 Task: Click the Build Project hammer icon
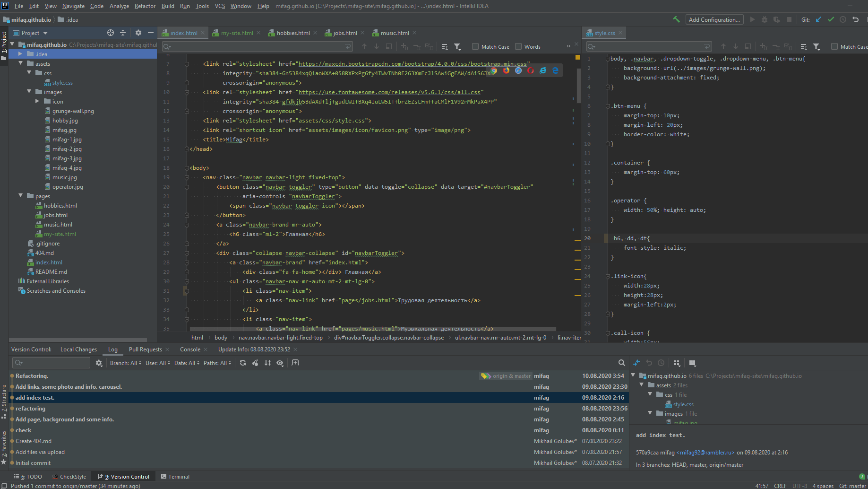coord(676,19)
